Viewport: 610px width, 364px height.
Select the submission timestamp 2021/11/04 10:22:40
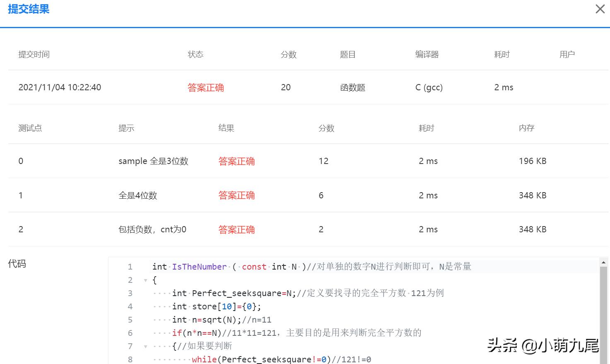(x=60, y=87)
